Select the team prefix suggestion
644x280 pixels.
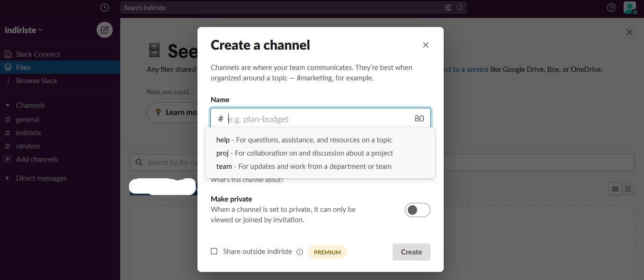(320, 166)
